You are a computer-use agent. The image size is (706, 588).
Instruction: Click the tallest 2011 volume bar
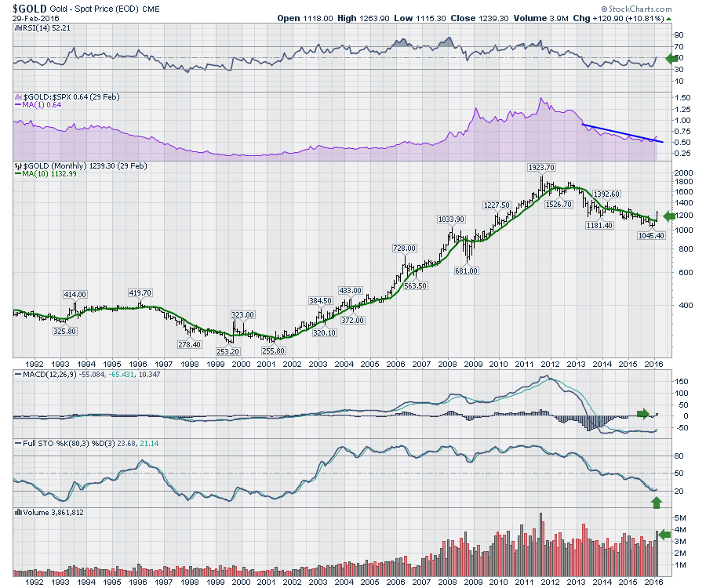click(541, 544)
